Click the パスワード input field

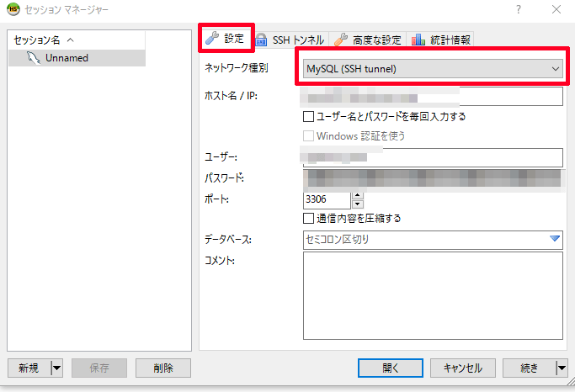pos(433,179)
